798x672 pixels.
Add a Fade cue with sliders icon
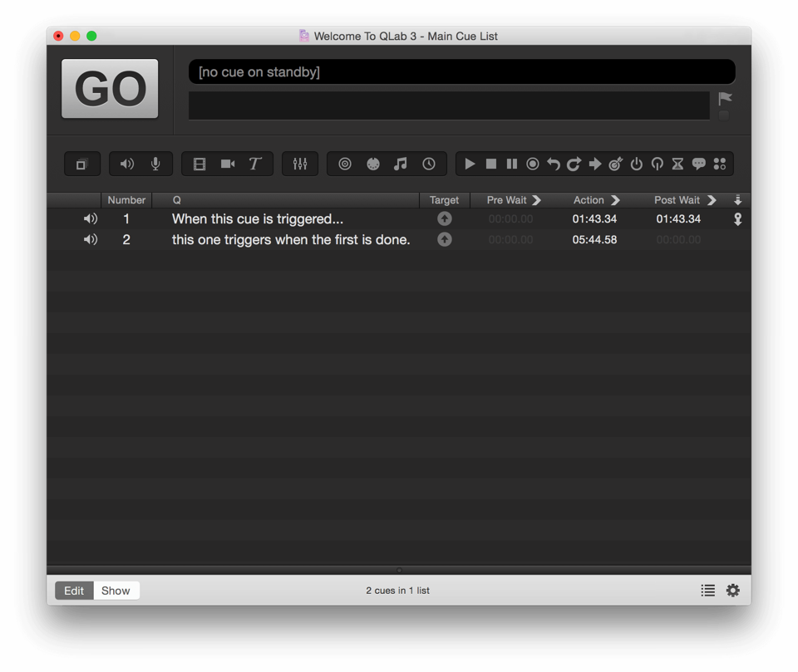pyautogui.click(x=300, y=164)
